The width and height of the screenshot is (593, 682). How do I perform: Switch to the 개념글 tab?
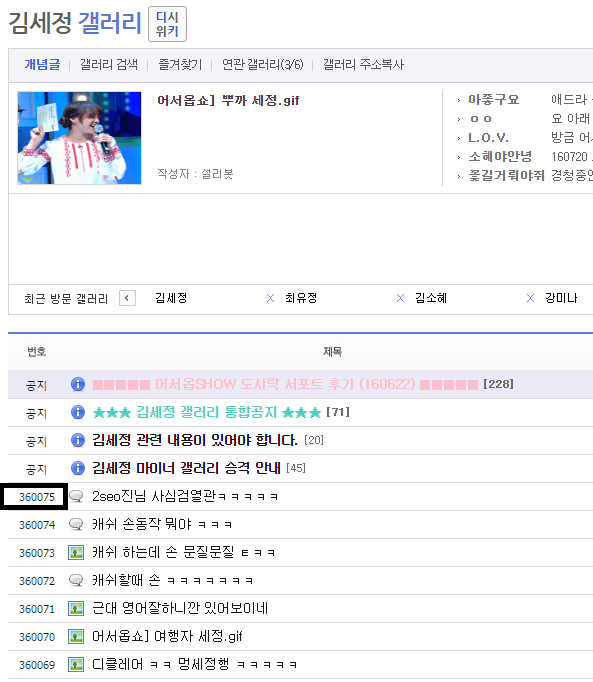[42, 64]
